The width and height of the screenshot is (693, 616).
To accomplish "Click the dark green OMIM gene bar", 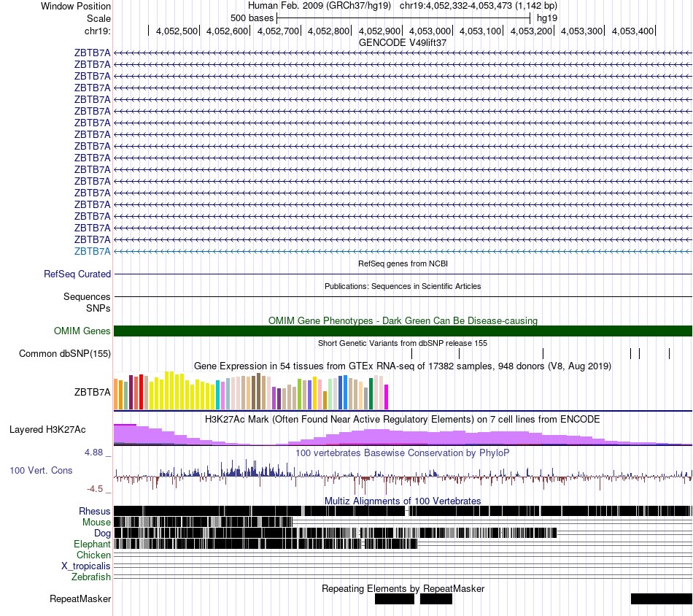I will 403,331.
